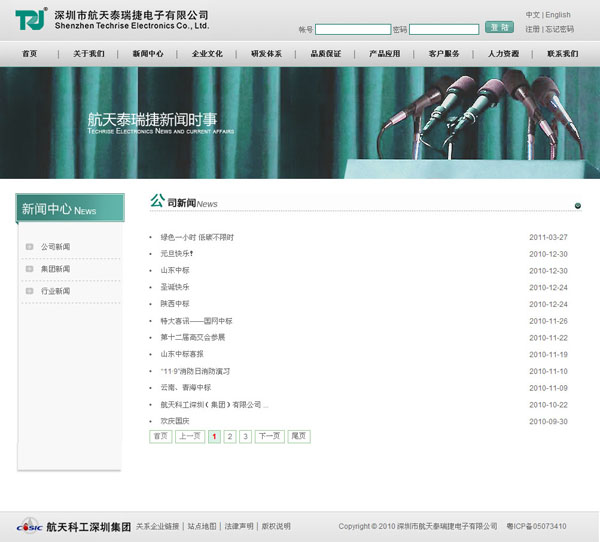Open the 产品应用 navigation menu item
600x542 pixels.
pos(384,54)
